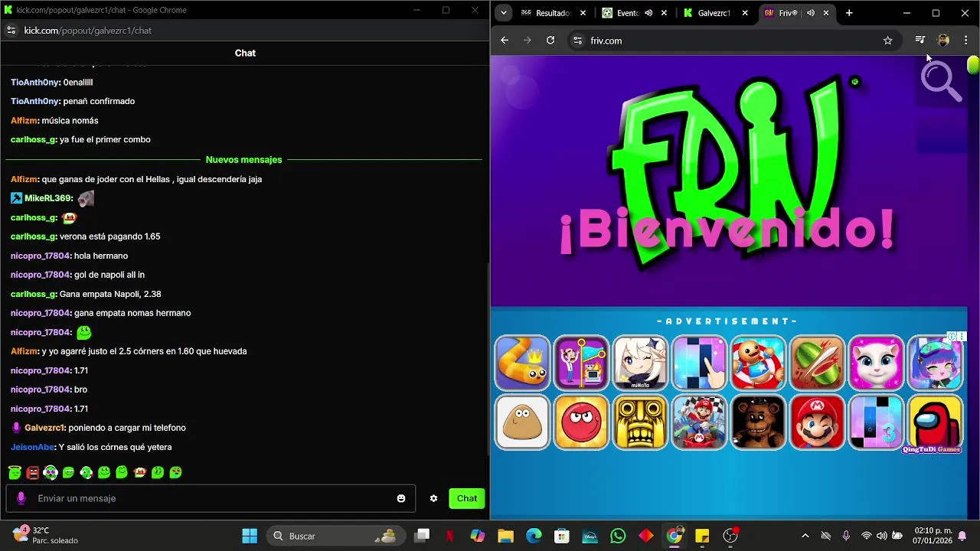Click username JeisonAbe in chat
This screenshot has width=980, height=551.
coord(32,447)
